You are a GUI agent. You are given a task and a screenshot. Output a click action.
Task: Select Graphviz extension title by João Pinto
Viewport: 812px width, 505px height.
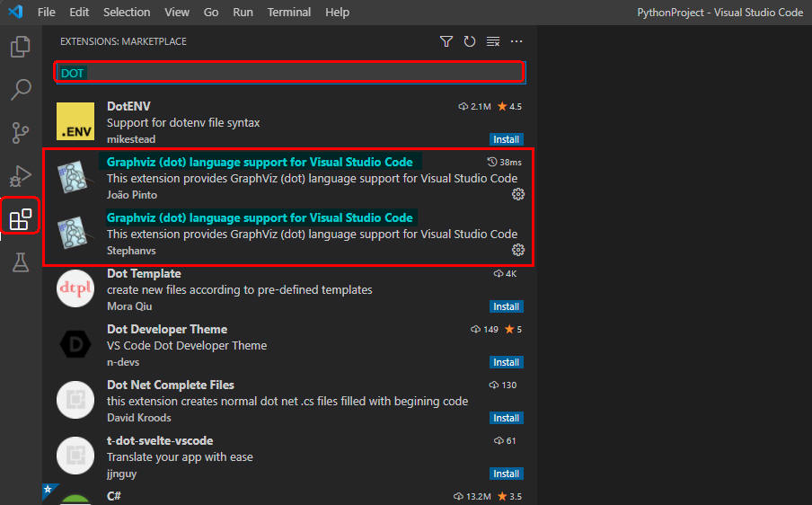[260, 162]
